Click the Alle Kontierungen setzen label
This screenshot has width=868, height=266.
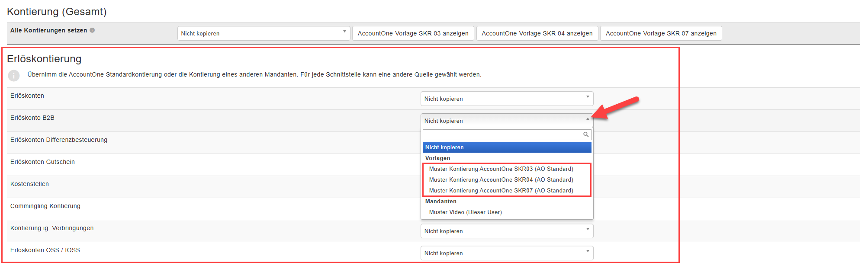tap(48, 30)
